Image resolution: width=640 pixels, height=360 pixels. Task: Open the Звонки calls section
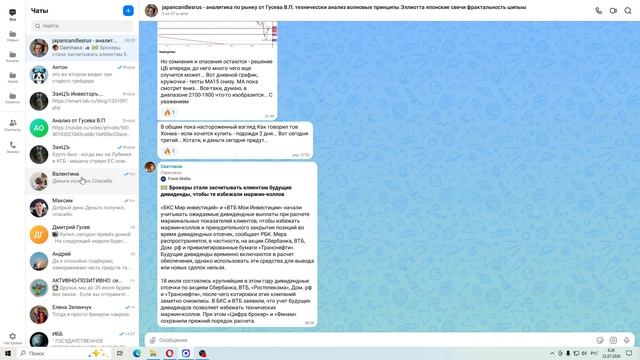tap(13, 147)
